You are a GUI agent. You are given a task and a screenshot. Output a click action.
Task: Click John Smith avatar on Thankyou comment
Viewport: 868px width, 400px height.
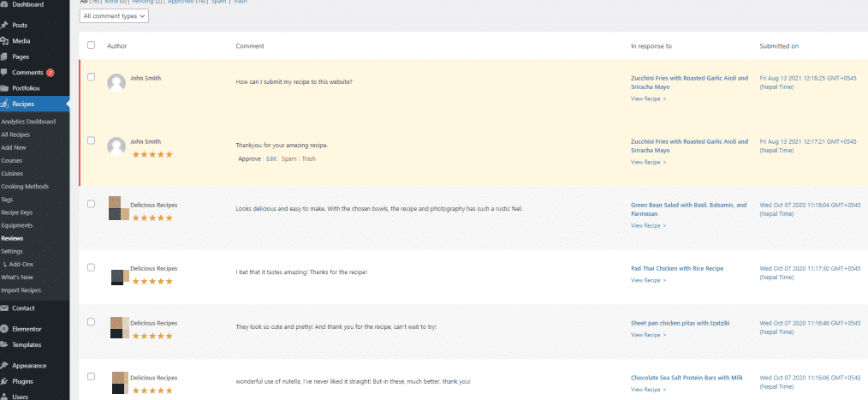116,146
